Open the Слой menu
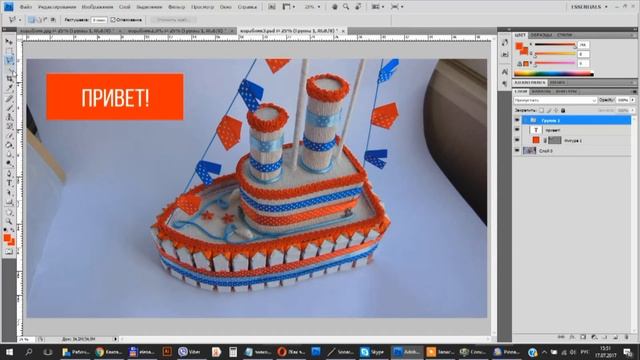 point(124,7)
